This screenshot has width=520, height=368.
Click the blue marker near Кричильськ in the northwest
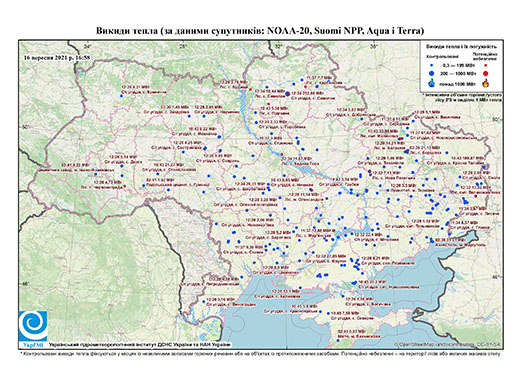(121, 96)
